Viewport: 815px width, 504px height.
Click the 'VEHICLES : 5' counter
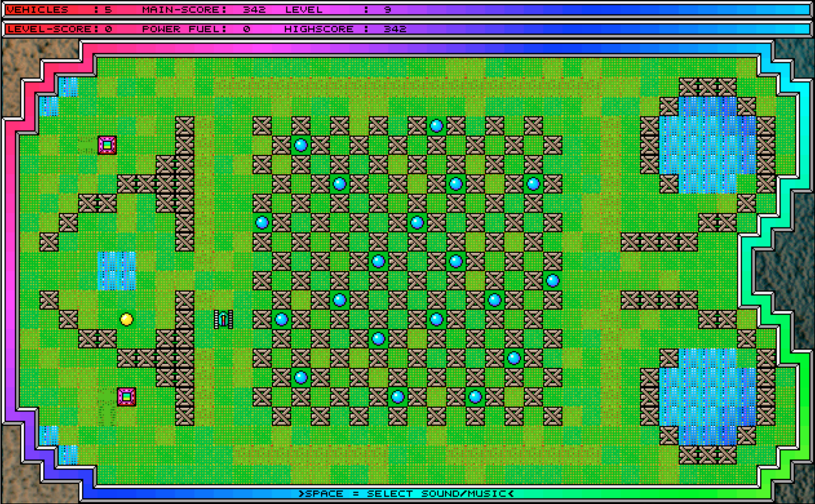[x=59, y=10]
